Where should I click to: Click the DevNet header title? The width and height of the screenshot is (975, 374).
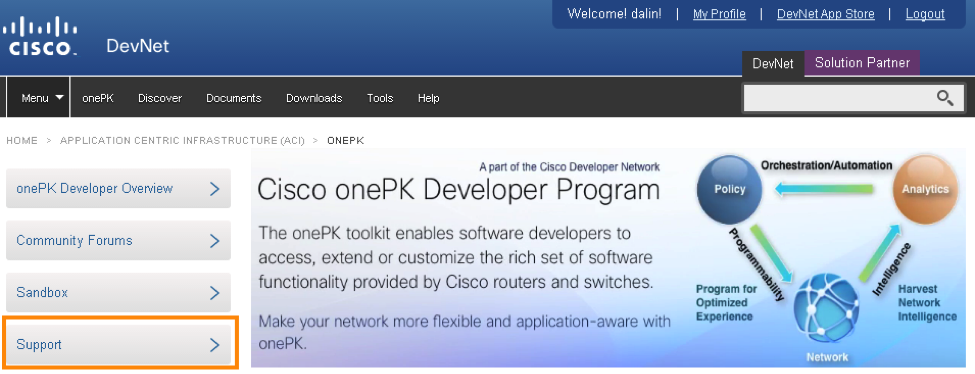tap(137, 46)
